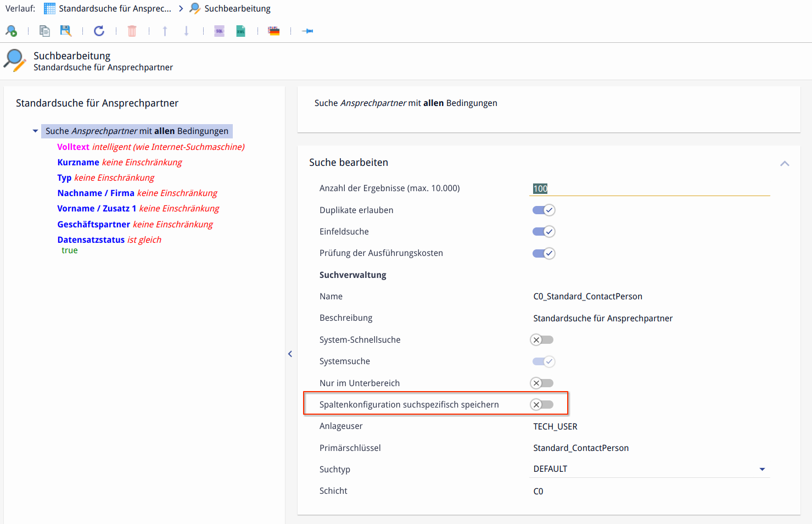
Task: Enable Spaltenkonfiguration suchspezifisch speichern switch
Action: tap(542, 405)
